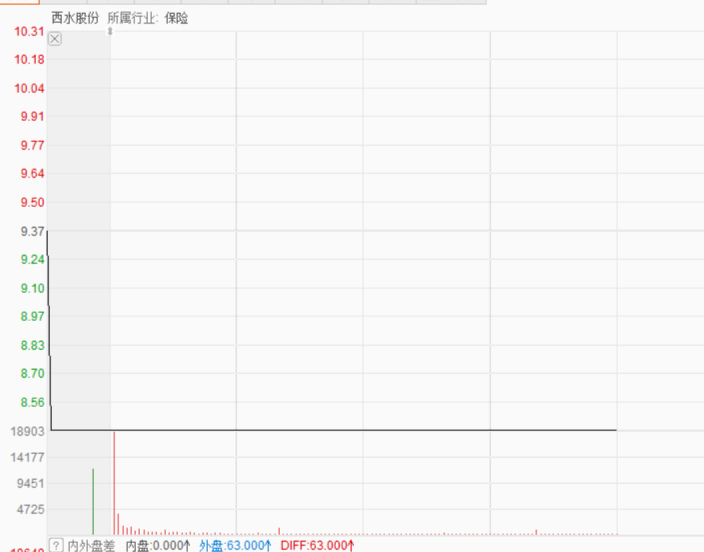Close the call-auction panel with the X icon
This screenshot has height=552, width=704.
coord(55,39)
